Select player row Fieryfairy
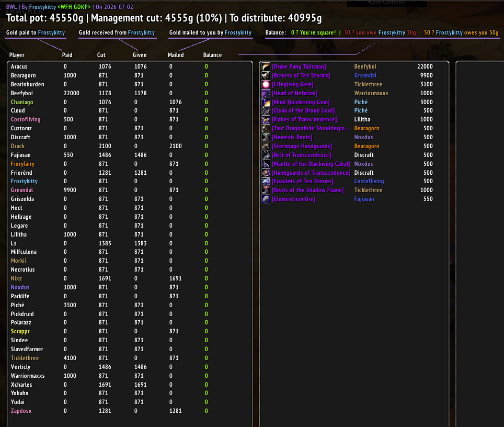504x427 pixels. coord(130,164)
